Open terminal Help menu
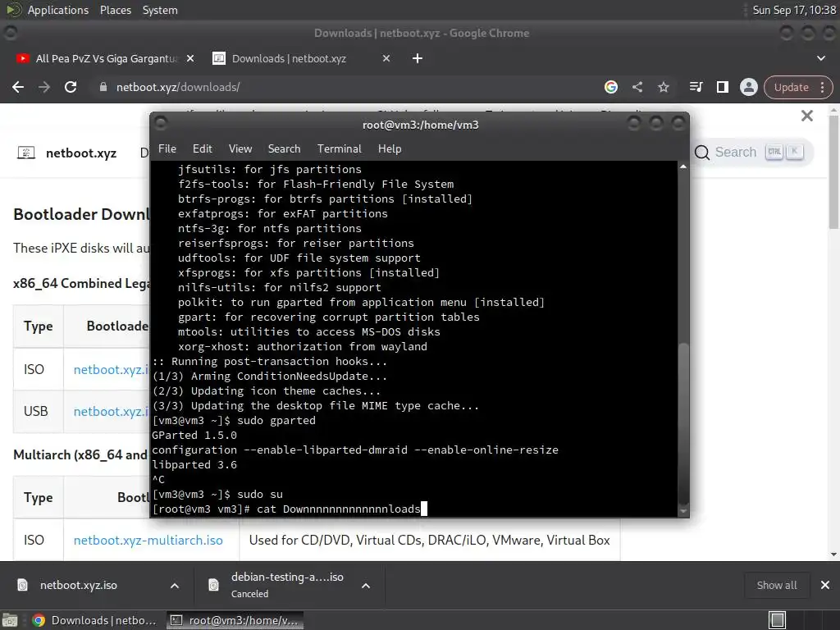Image resolution: width=840 pixels, height=630 pixels. point(390,149)
